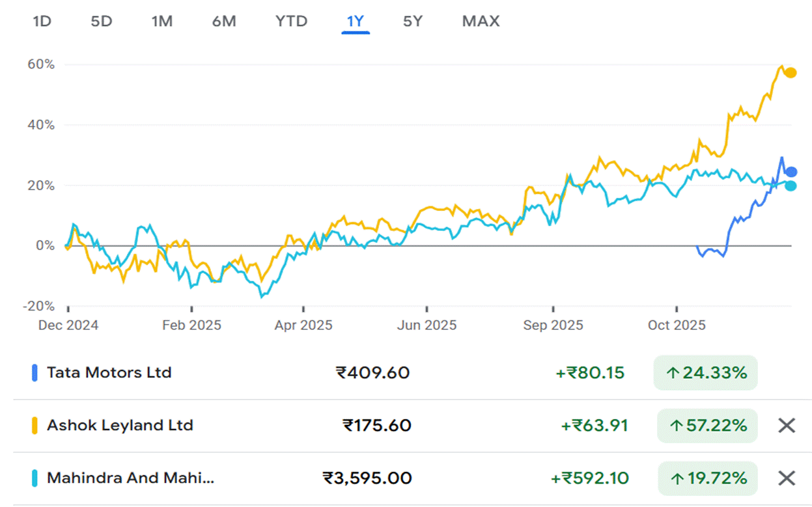Click the yellow Ashok Leyland endpoint dot
The height and width of the screenshot is (507, 812).
point(791,73)
